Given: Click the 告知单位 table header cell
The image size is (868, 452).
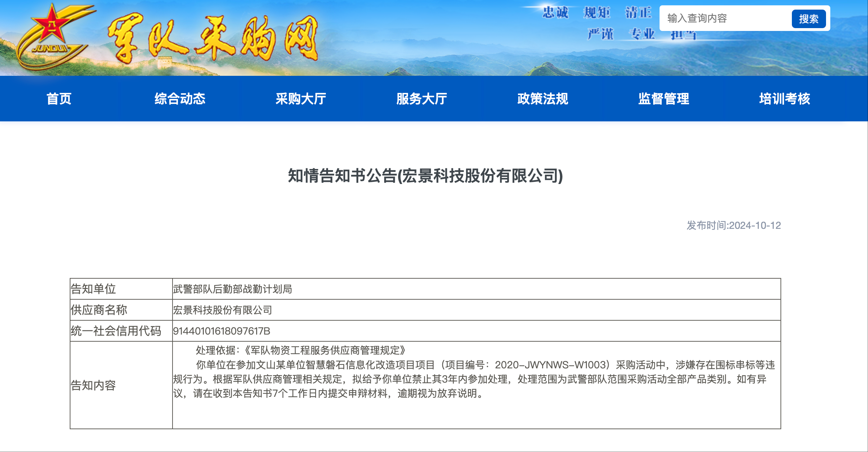Looking at the screenshot, I should [x=94, y=289].
